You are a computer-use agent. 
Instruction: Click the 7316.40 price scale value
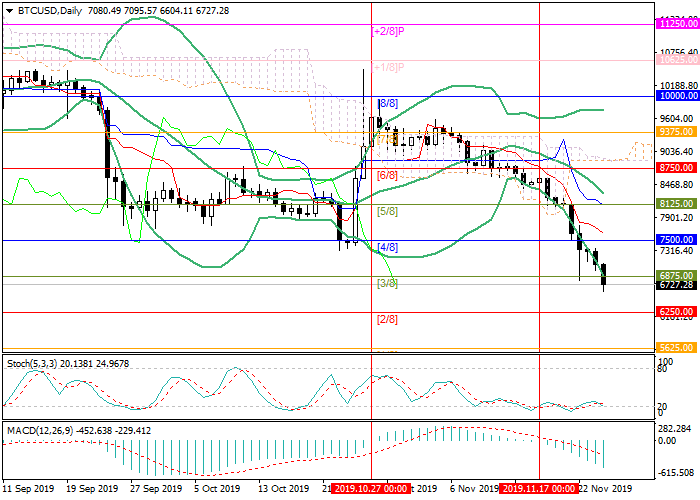pyautogui.click(x=679, y=250)
